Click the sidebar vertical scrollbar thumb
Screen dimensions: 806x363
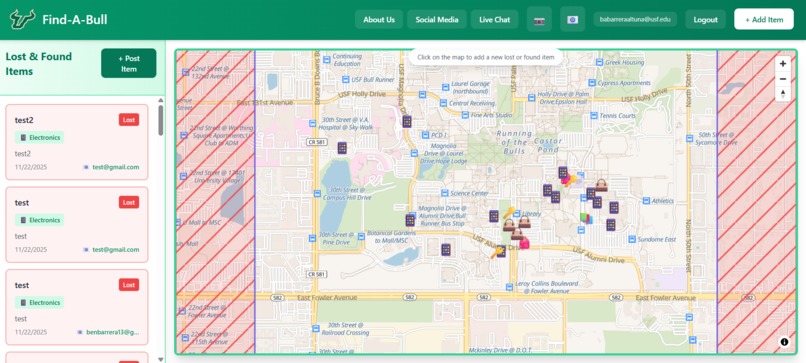coord(160,120)
